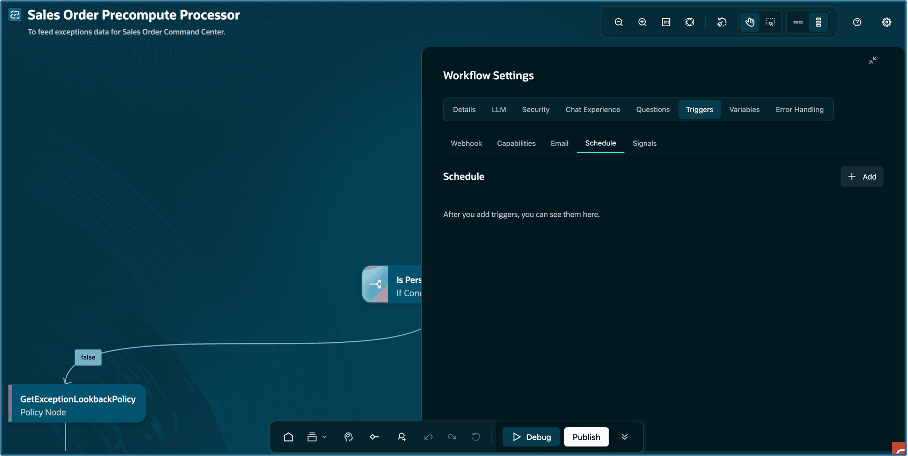Switch to the Webhook sub-tab
Viewport: 908px width, 456px height.
click(x=466, y=143)
